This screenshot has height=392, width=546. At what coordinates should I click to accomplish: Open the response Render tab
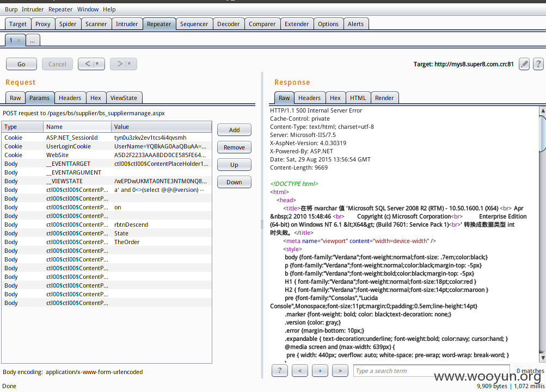384,98
